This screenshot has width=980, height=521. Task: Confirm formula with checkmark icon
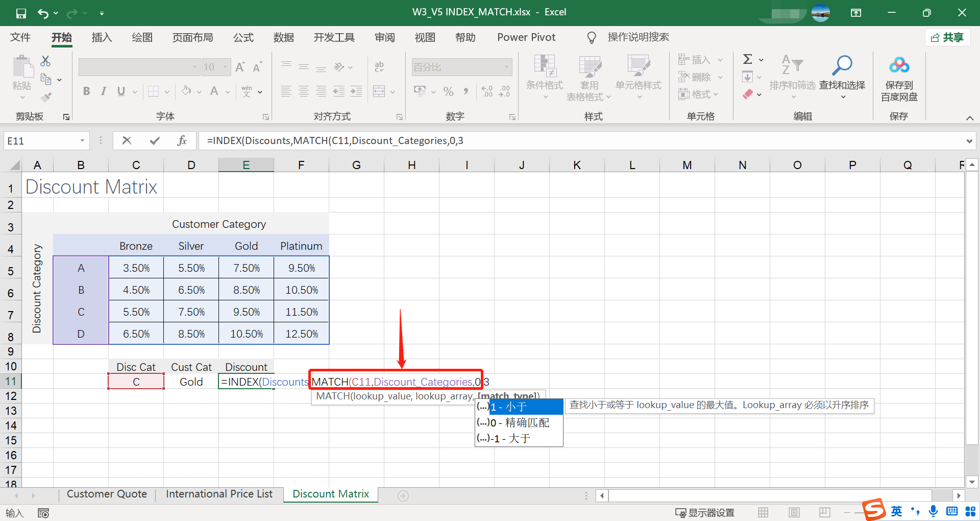pyautogui.click(x=155, y=140)
